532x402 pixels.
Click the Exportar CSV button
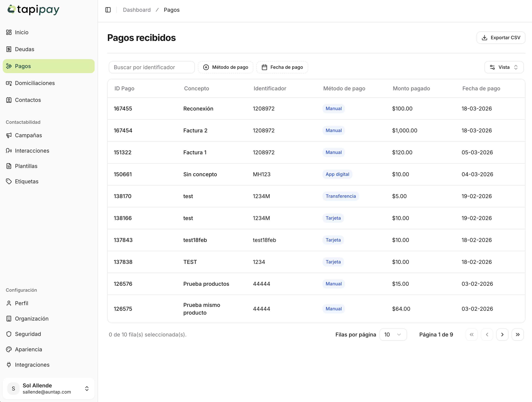coord(501,38)
